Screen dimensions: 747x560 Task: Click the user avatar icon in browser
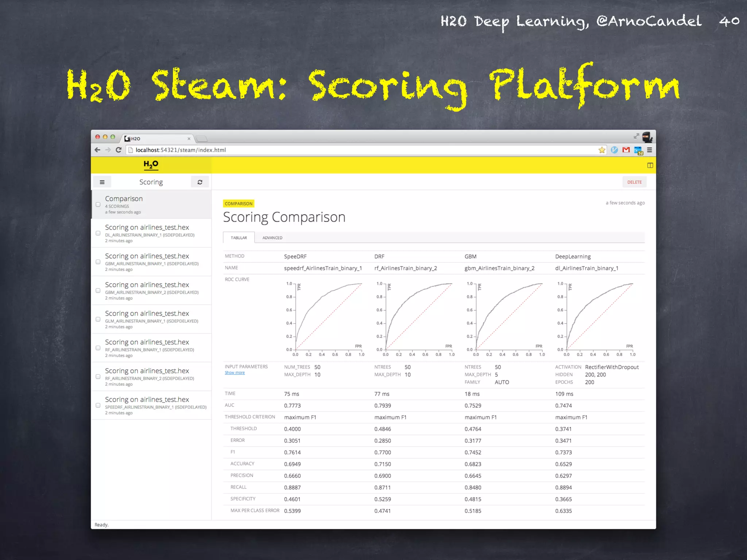coord(647,137)
